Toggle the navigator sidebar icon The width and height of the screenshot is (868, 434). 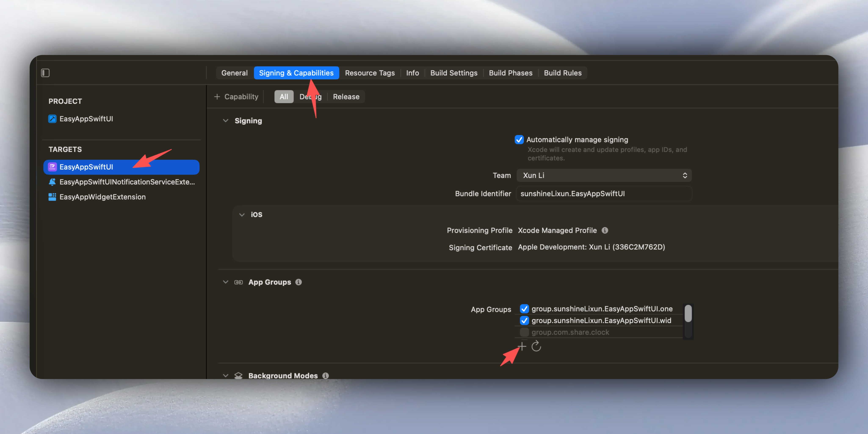46,73
